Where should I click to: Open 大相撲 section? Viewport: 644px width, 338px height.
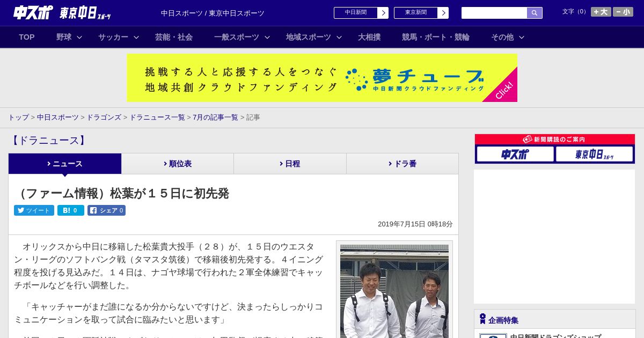369,37
